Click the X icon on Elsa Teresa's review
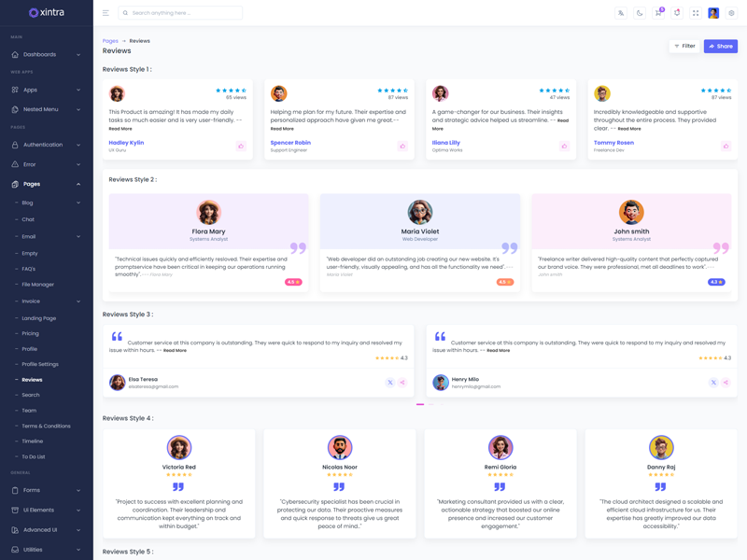This screenshot has height=560, width=747. coord(390,383)
